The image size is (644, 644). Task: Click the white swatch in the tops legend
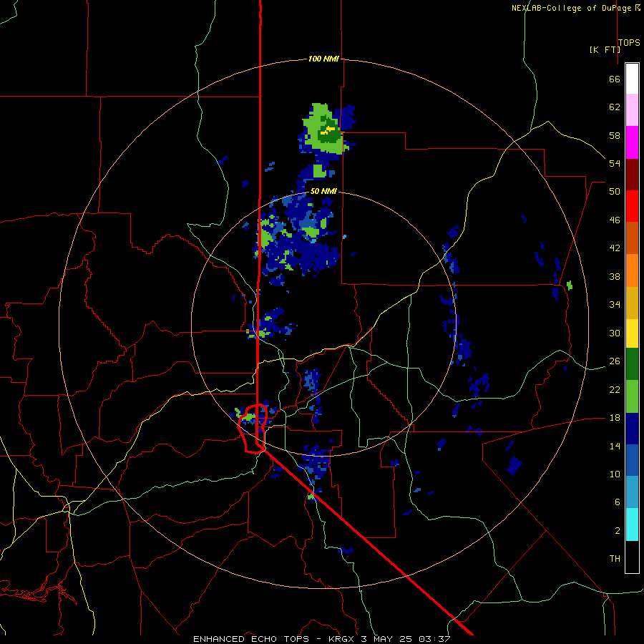[632, 79]
